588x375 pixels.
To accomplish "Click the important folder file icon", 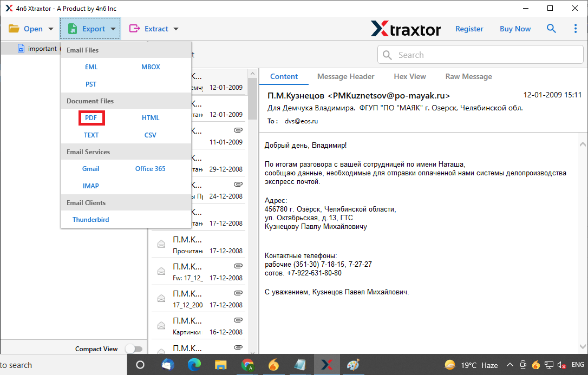I will coord(21,48).
